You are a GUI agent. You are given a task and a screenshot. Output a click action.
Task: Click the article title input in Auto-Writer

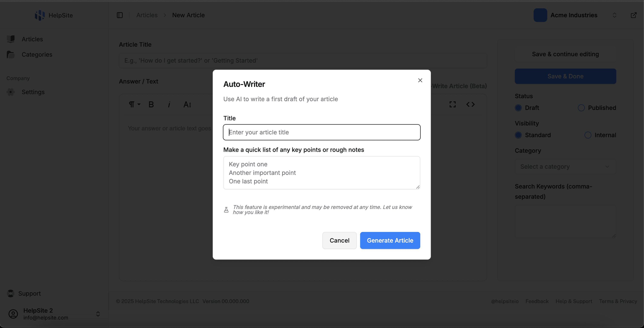point(321,132)
